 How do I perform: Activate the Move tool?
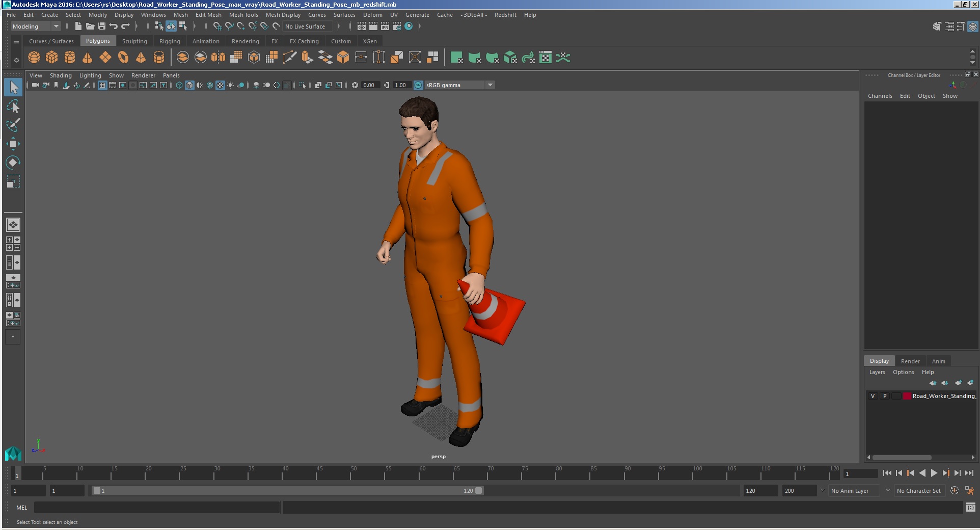(x=13, y=144)
